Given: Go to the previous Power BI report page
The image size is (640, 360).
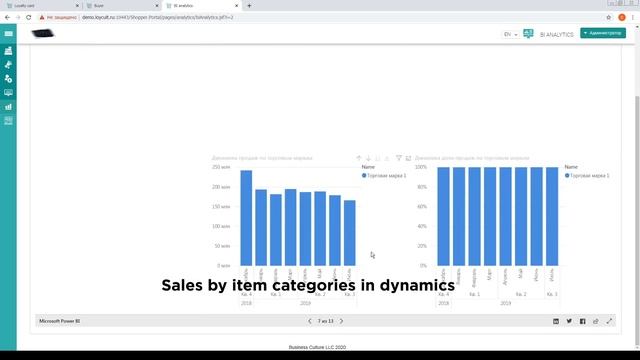Looking at the screenshot, I should (x=309, y=321).
